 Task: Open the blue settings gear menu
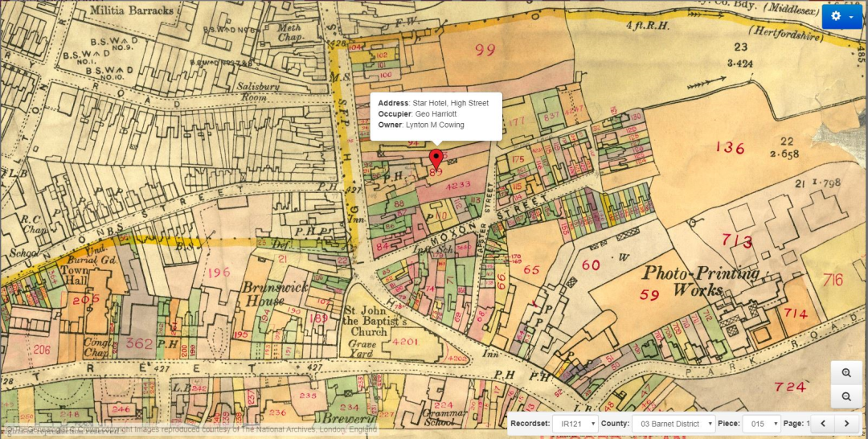point(841,16)
